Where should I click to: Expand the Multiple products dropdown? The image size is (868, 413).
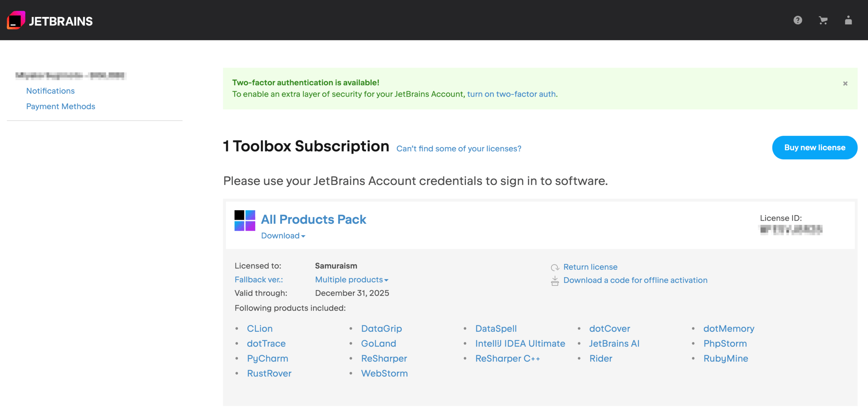click(x=352, y=280)
